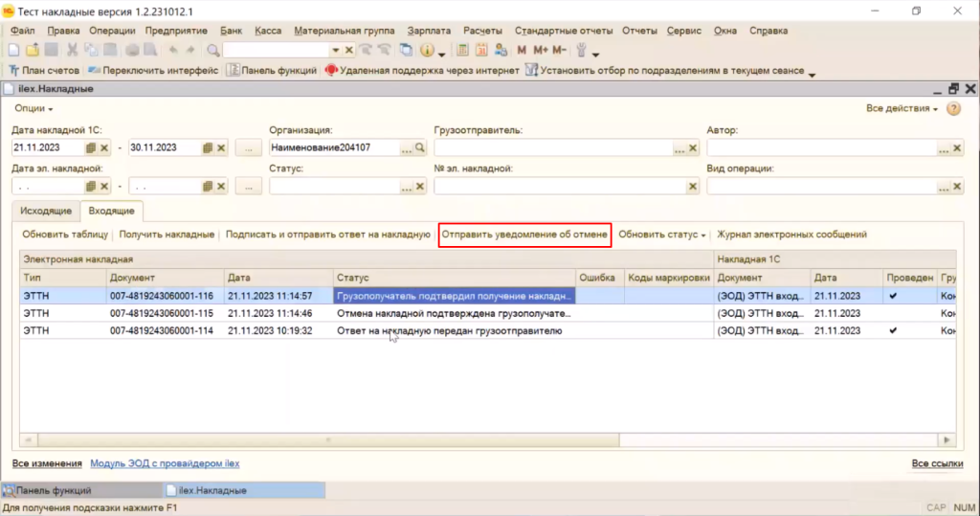Click the help question mark icon

click(x=953, y=109)
